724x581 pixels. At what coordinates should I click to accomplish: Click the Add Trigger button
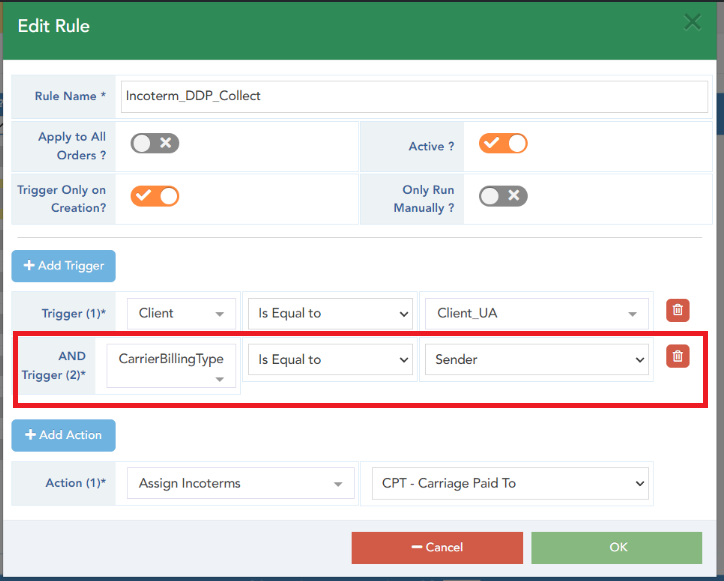[x=64, y=266]
